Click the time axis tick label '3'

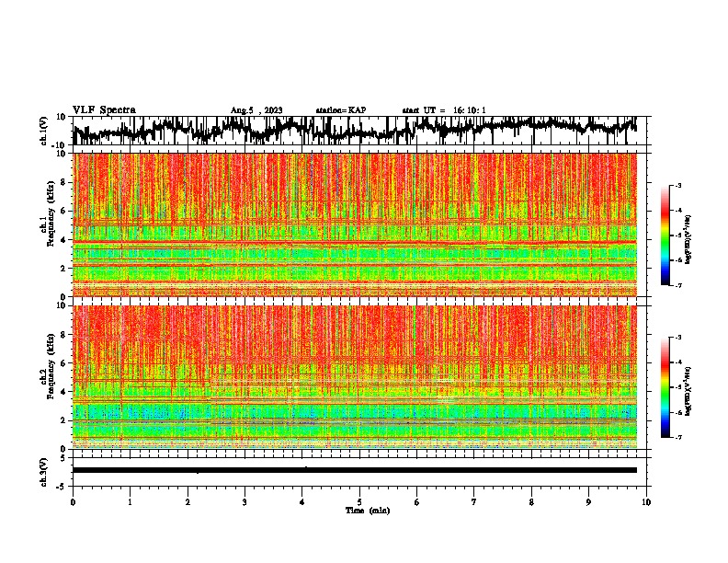point(245,502)
